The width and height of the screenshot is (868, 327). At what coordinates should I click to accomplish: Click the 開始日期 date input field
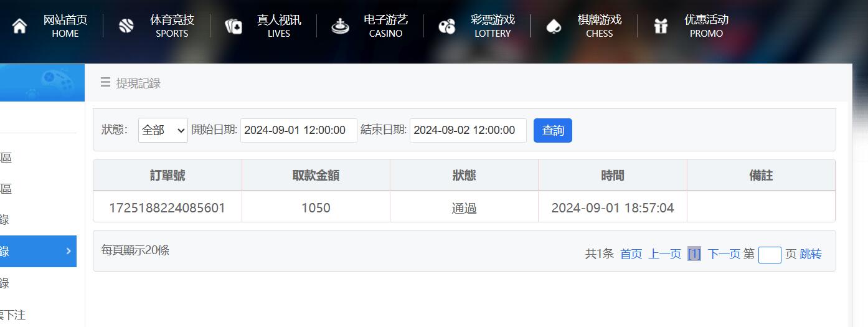click(298, 130)
